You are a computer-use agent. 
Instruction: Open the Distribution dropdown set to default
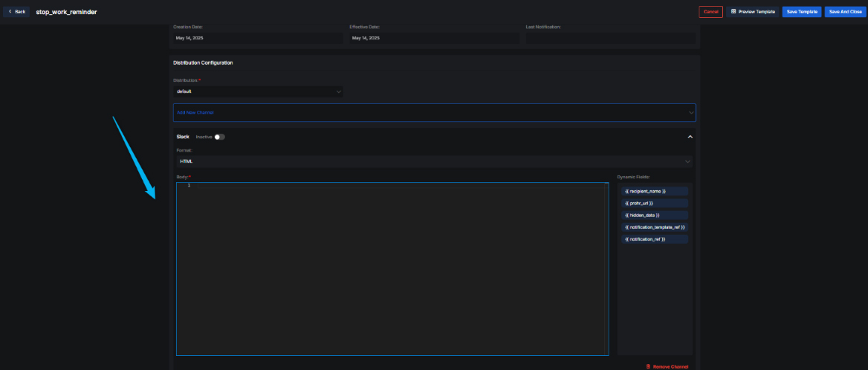point(257,91)
